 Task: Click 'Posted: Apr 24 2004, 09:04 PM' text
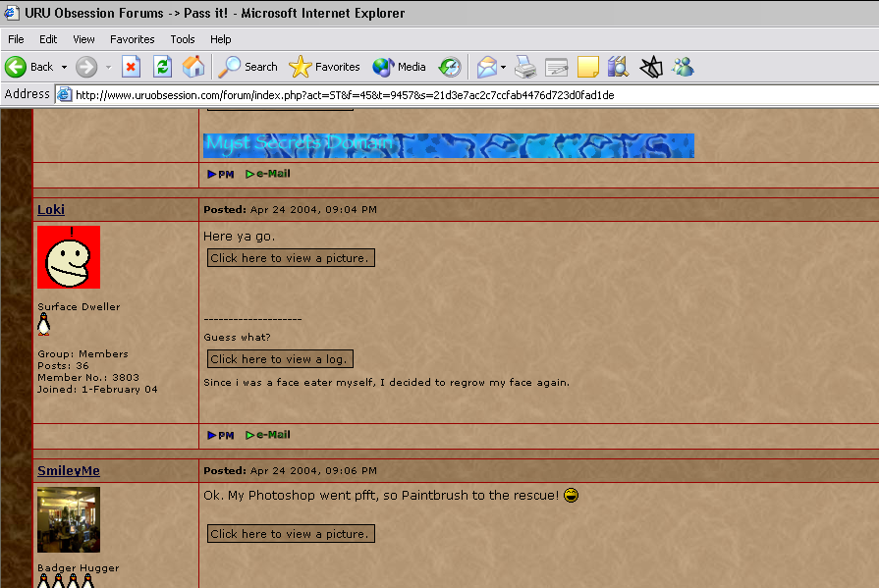[x=290, y=210]
